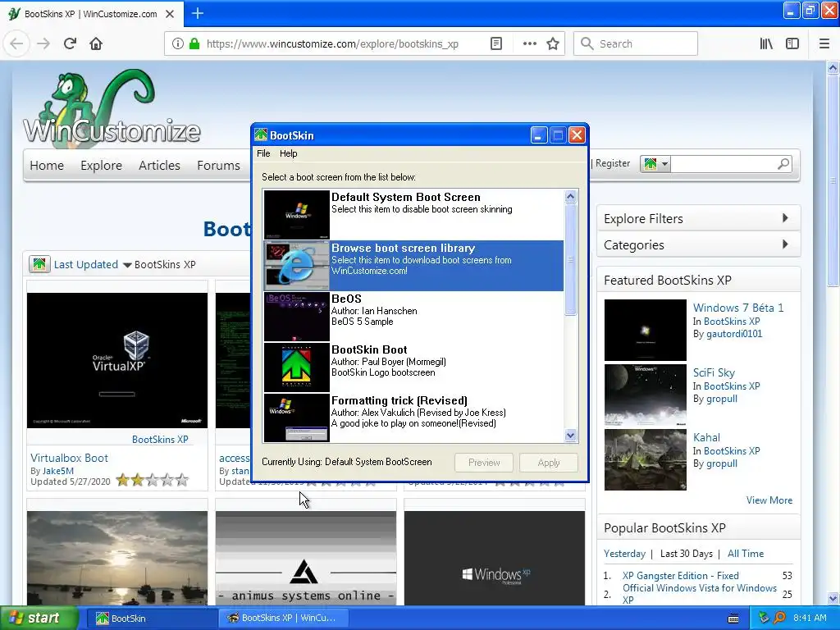The width and height of the screenshot is (840, 630).
Task: Click Firefox forward arrow button
Action: pyautogui.click(x=43, y=44)
